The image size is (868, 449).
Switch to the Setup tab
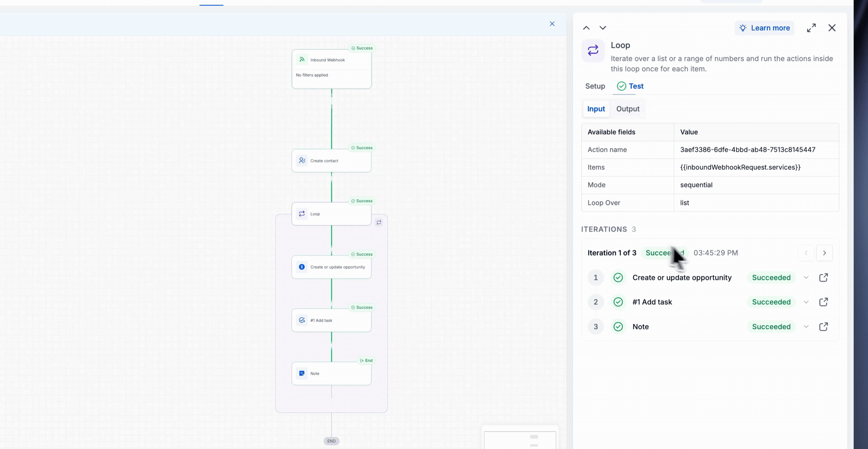(595, 86)
